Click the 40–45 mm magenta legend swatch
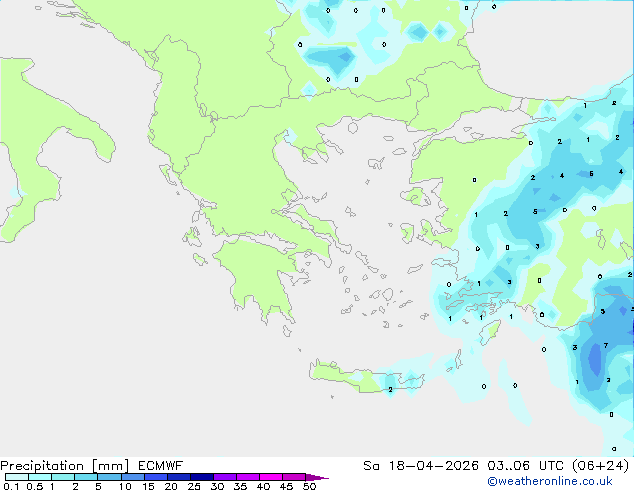This screenshot has width=634, height=490. (271, 477)
